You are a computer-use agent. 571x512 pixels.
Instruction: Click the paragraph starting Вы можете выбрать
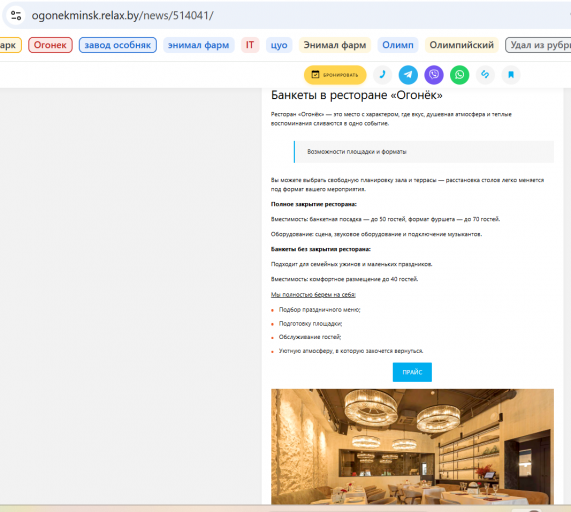pos(407,185)
